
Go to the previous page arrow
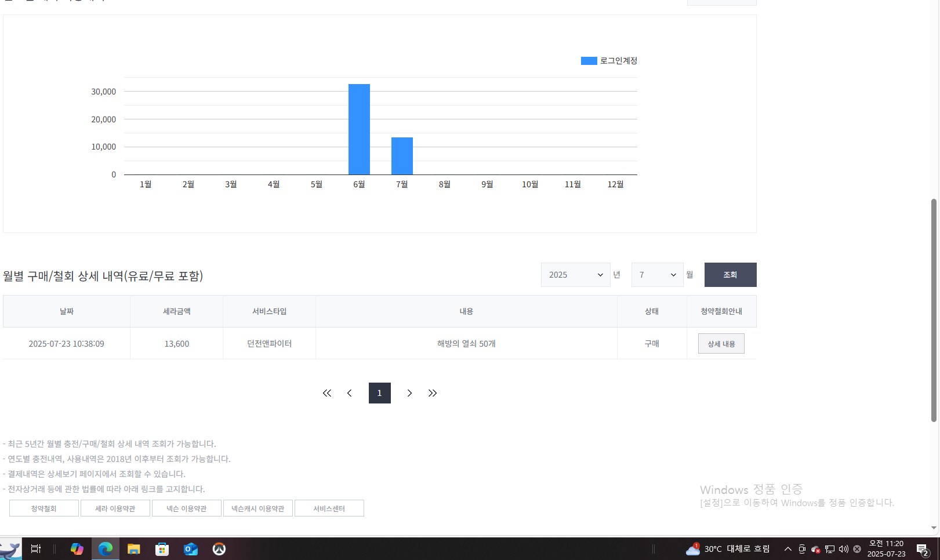349,393
